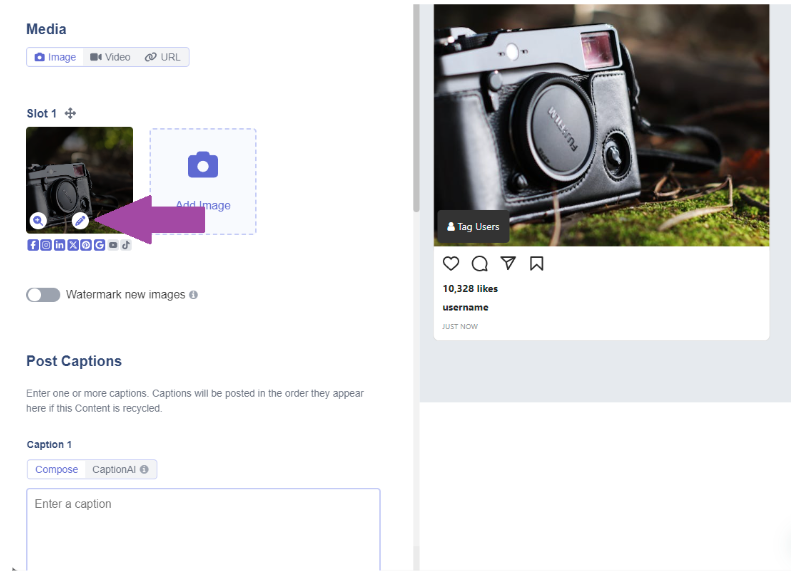Switch to the URL media tab
791x573 pixels.
click(162, 57)
